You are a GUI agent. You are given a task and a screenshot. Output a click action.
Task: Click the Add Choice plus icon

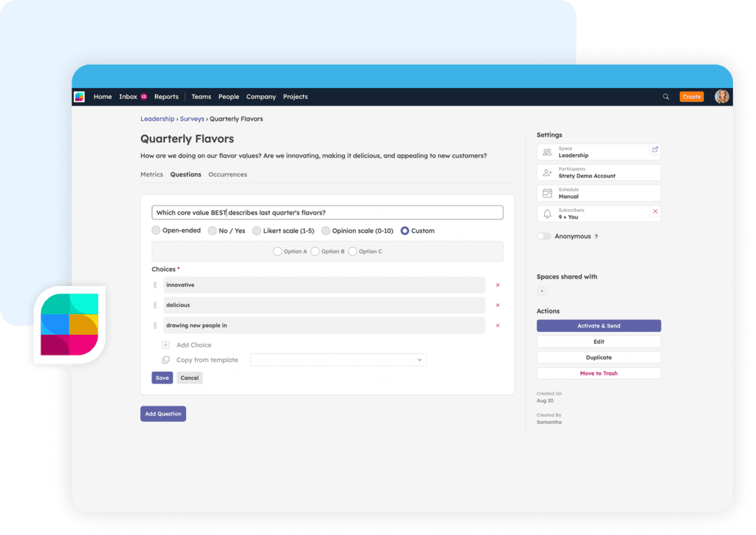point(165,345)
